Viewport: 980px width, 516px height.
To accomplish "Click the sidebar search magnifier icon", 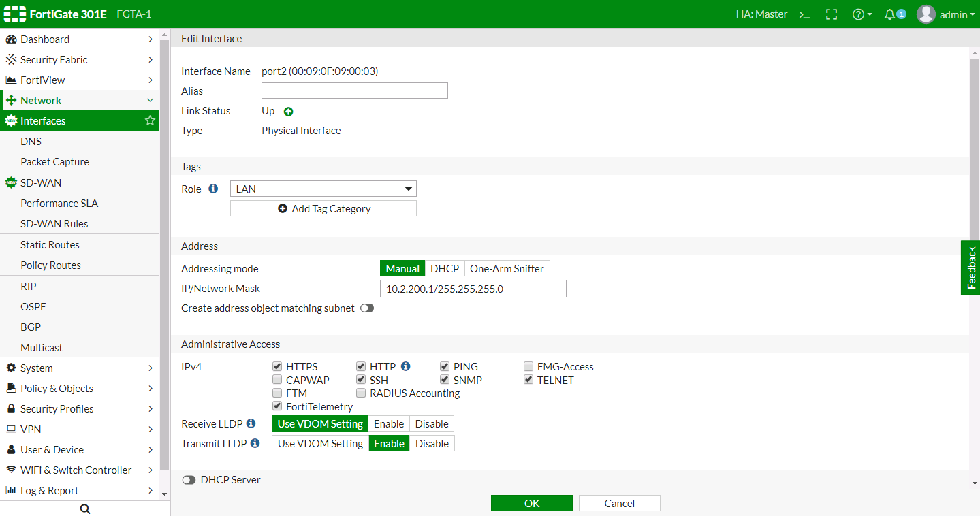I will [85, 509].
